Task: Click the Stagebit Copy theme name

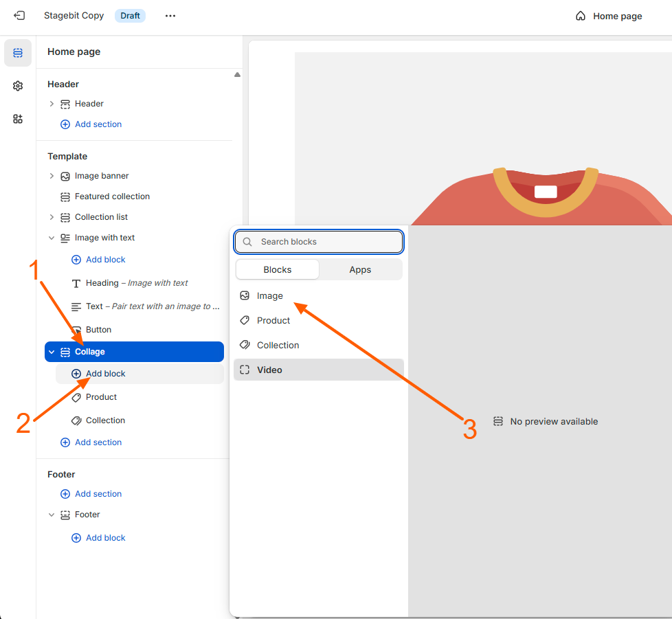Action: (x=74, y=15)
